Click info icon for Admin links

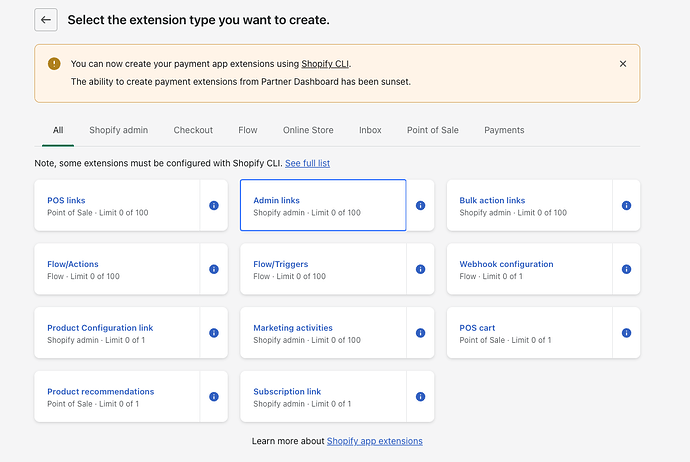tap(420, 206)
